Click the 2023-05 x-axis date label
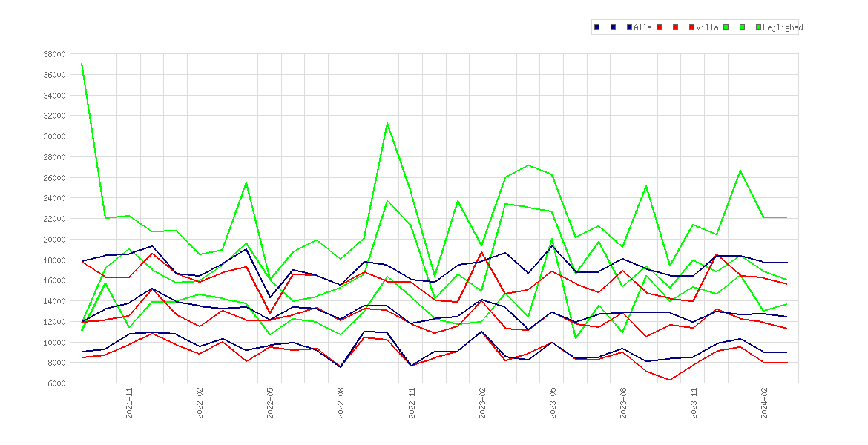 click(553, 403)
